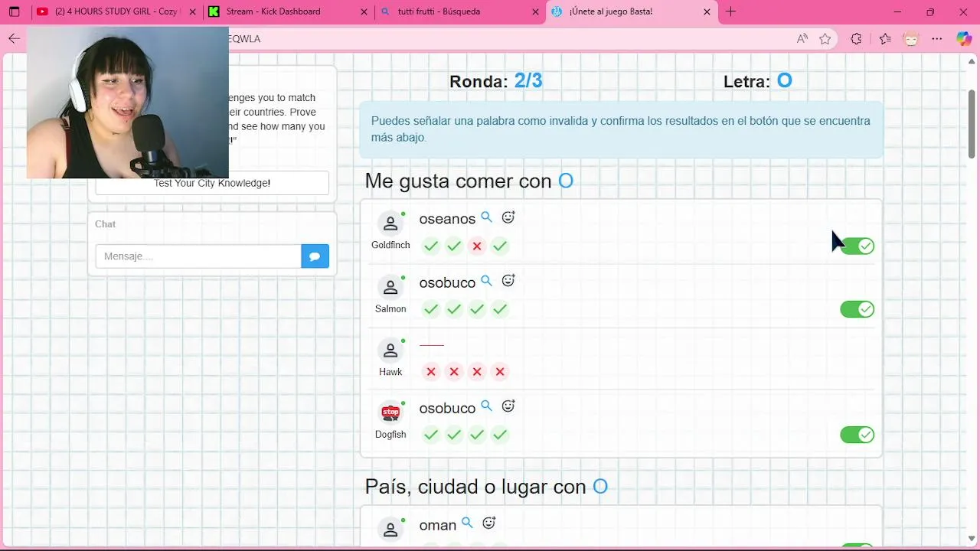Screen dimensions: 980x551
Task: Click Dogfish stop avatar
Action: 390,413
